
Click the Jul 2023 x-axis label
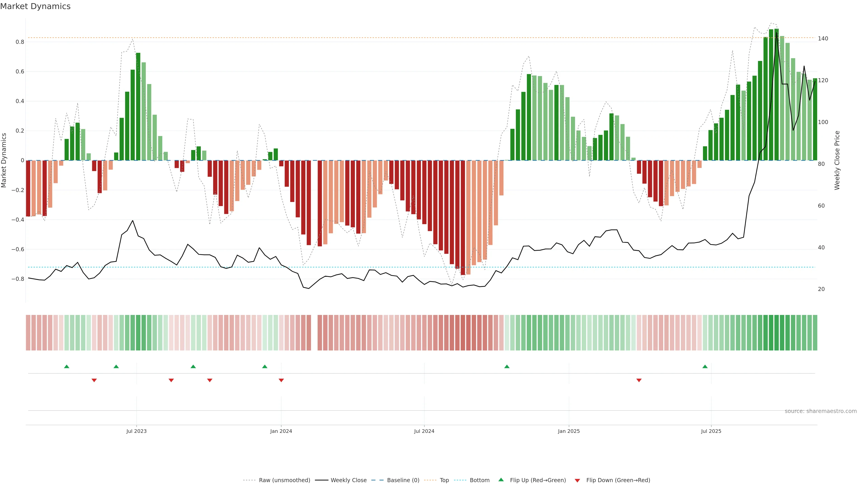coord(137,431)
